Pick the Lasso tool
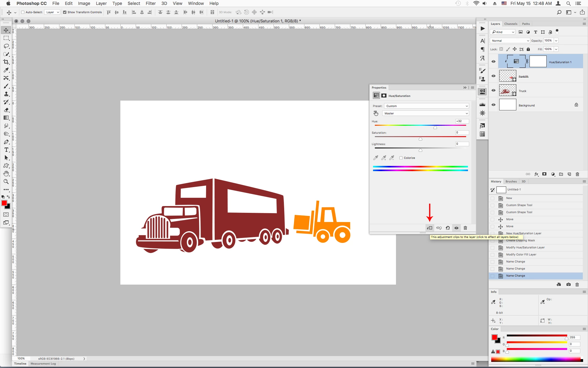This screenshot has width=588, height=368. click(6, 46)
